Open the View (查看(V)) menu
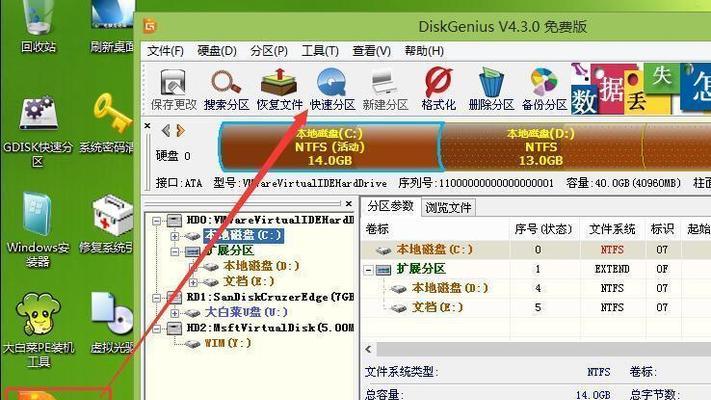Image resolution: width=711 pixels, height=400 pixels. (x=372, y=51)
